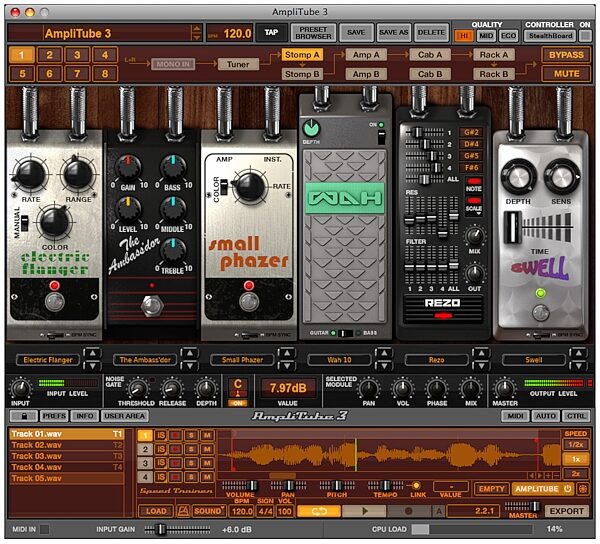This screenshot has width=600, height=544.
Task: Enable the Speed Trainer LINK button
Action: coord(416,485)
